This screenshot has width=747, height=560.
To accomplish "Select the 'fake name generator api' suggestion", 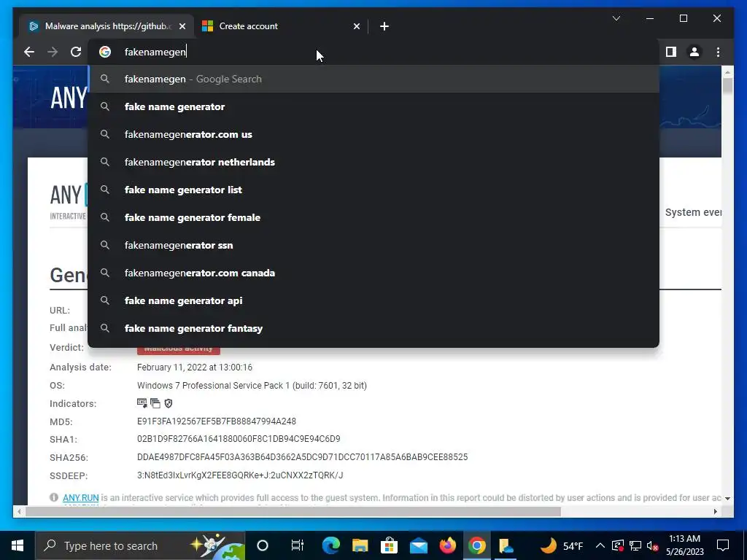I will (x=373, y=300).
